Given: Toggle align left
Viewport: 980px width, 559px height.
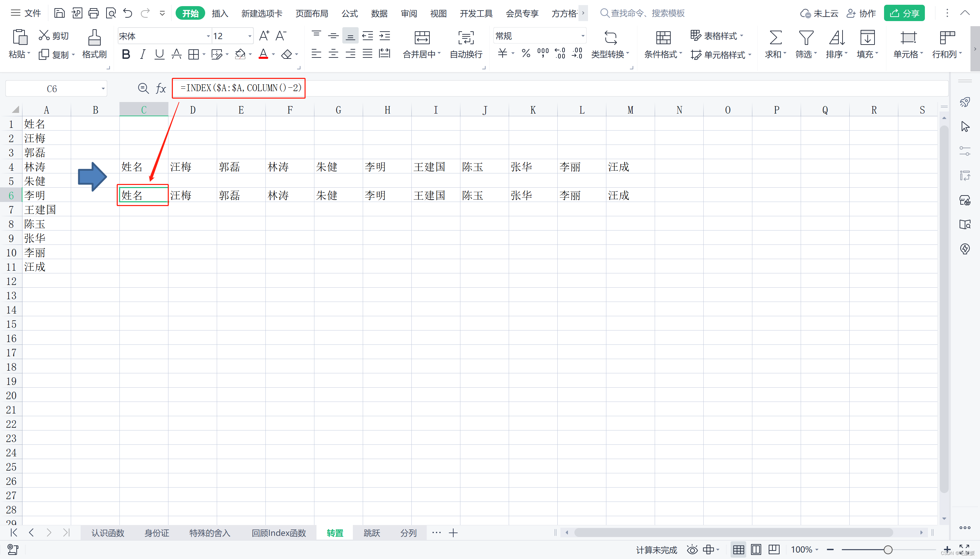Looking at the screenshot, I should [316, 53].
